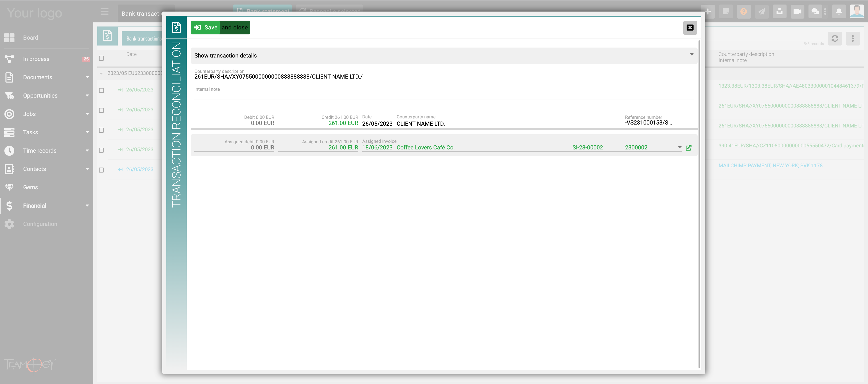Click the Documents sidebar icon
The height and width of the screenshot is (384, 868).
coord(10,77)
